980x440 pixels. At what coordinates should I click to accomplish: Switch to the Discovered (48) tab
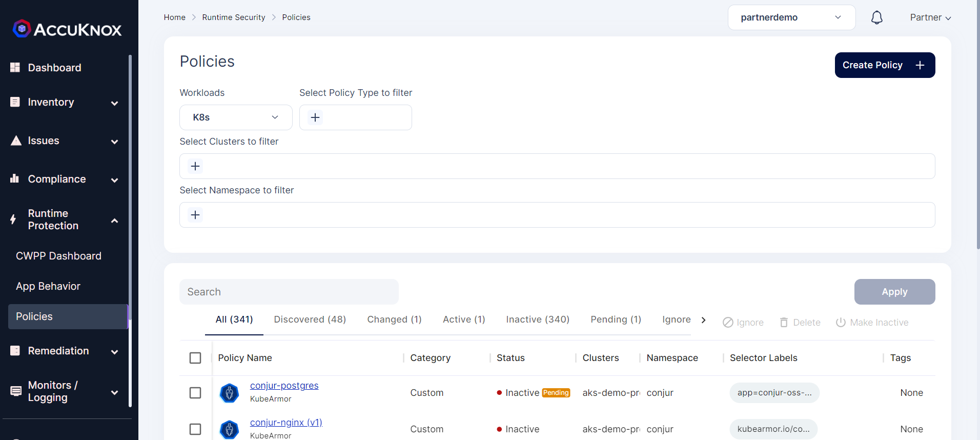pyautogui.click(x=310, y=319)
